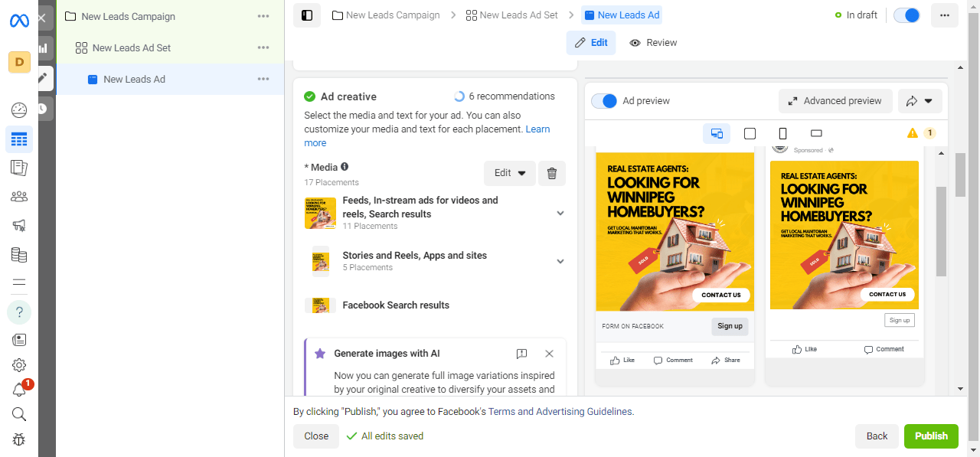Dismiss the Generate images with AI card
The height and width of the screenshot is (457, 980).
coord(549,354)
